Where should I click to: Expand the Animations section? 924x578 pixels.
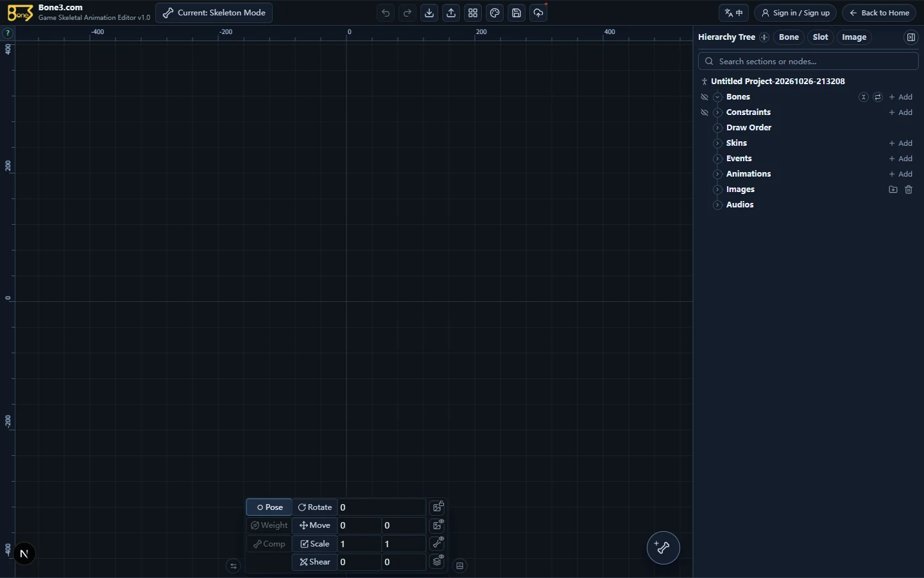click(717, 174)
